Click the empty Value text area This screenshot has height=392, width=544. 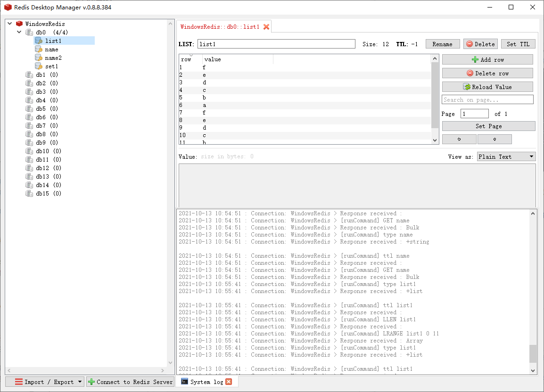[x=357, y=186]
